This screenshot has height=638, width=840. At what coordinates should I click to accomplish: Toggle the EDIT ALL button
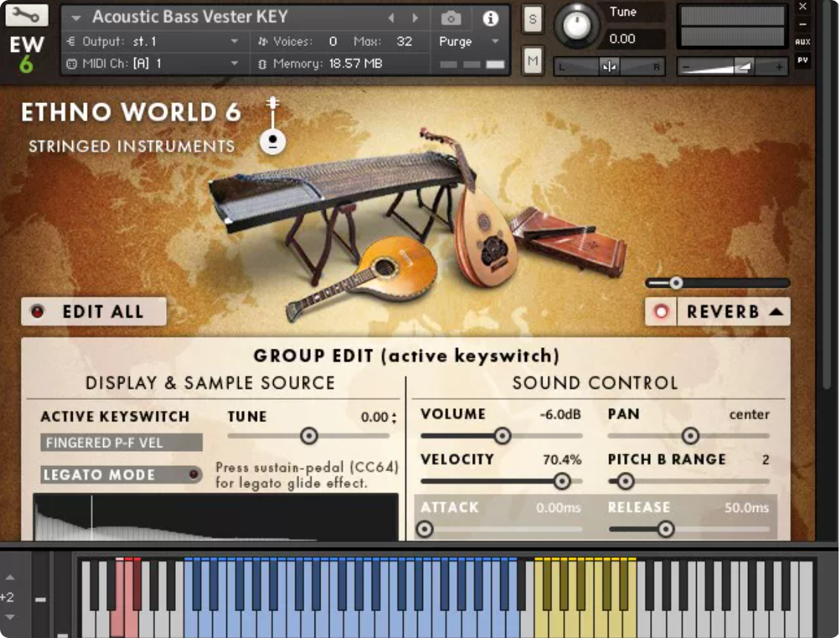click(93, 312)
